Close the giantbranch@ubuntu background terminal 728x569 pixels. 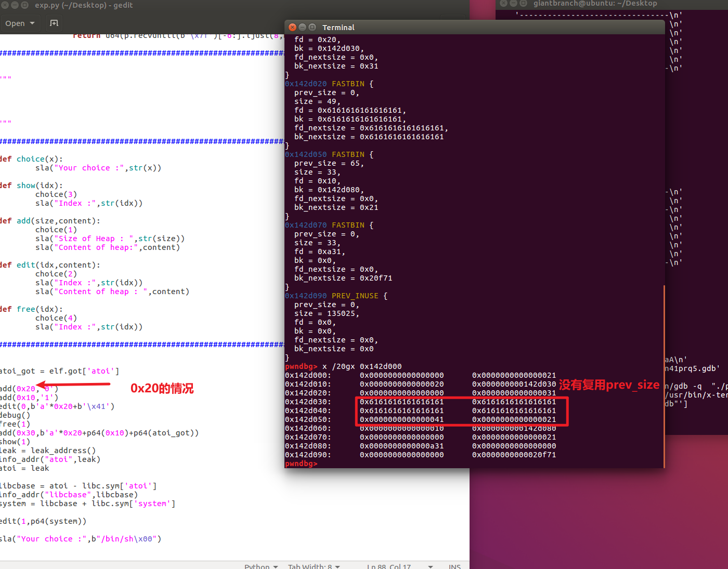pyautogui.click(x=503, y=3)
